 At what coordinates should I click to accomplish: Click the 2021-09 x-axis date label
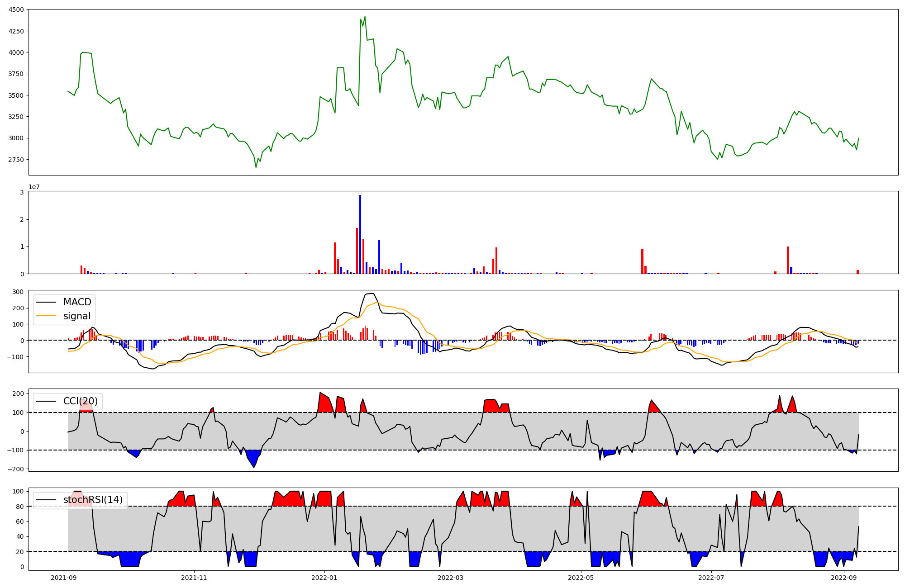[64, 578]
